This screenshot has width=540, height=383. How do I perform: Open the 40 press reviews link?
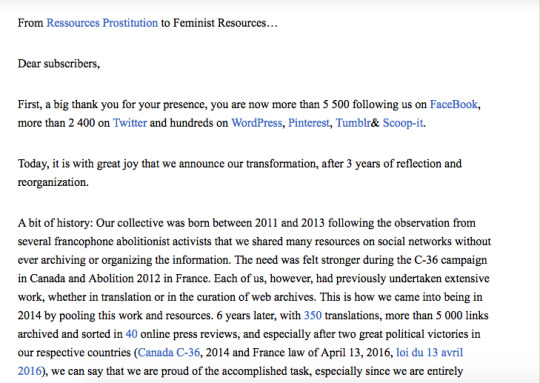[x=131, y=334]
